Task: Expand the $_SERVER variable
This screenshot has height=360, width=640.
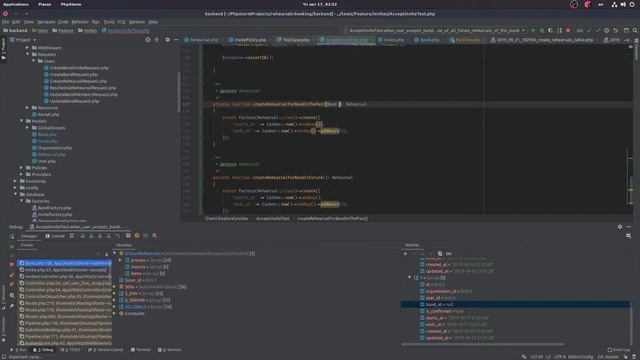Action: click(115, 300)
